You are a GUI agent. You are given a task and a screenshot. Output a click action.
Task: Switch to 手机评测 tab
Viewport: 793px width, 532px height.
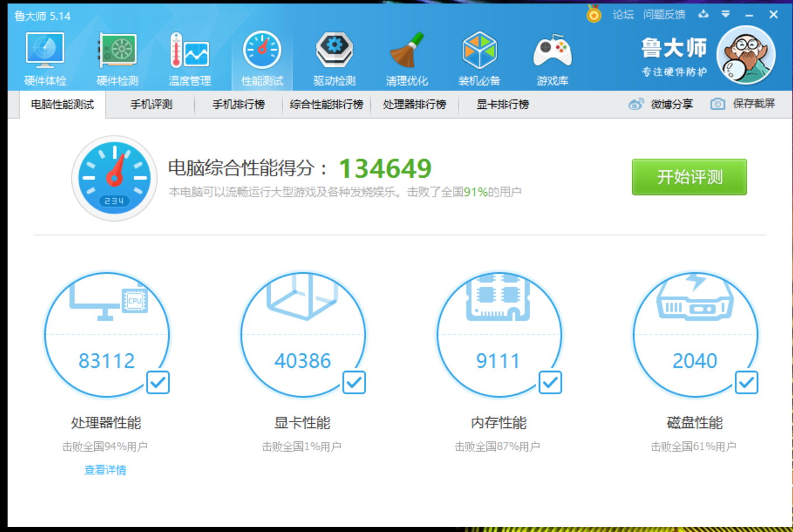coord(151,105)
